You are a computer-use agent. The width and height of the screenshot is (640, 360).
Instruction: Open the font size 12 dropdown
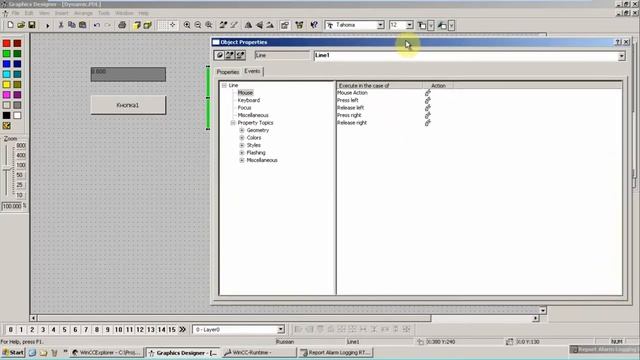[x=409, y=25]
